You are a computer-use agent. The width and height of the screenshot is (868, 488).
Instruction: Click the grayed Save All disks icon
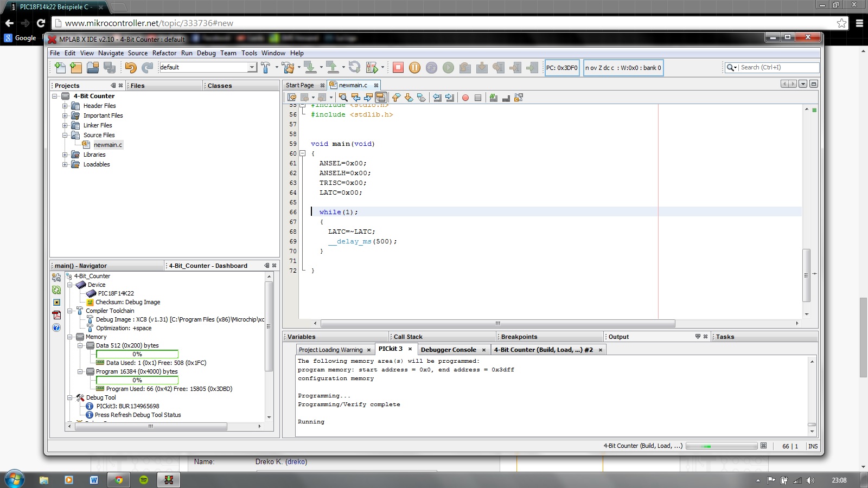coord(110,67)
